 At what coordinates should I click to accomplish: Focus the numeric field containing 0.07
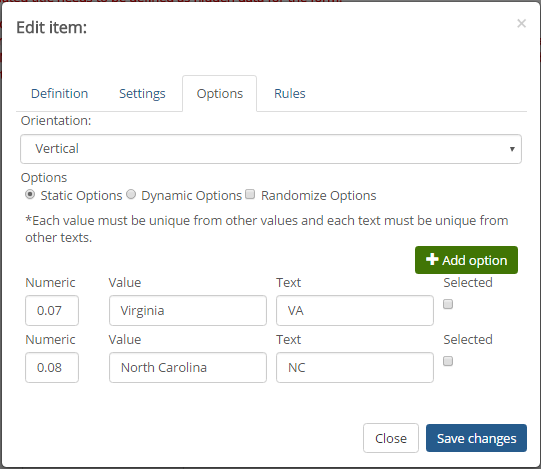coord(52,310)
